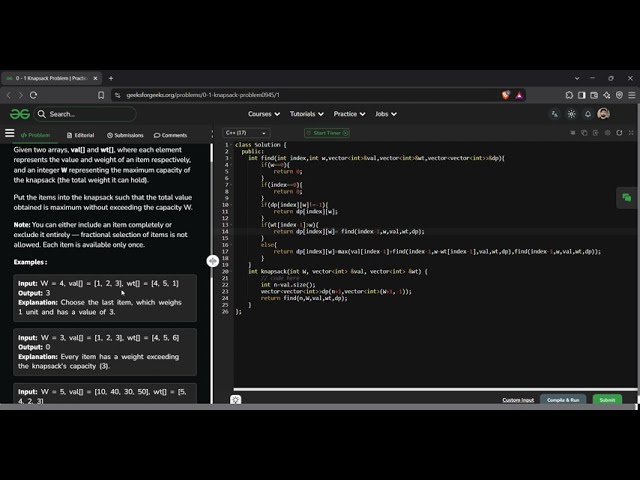Image resolution: width=640 pixels, height=480 pixels.
Task: Expand the Practice dropdown
Action: [349, 114]
